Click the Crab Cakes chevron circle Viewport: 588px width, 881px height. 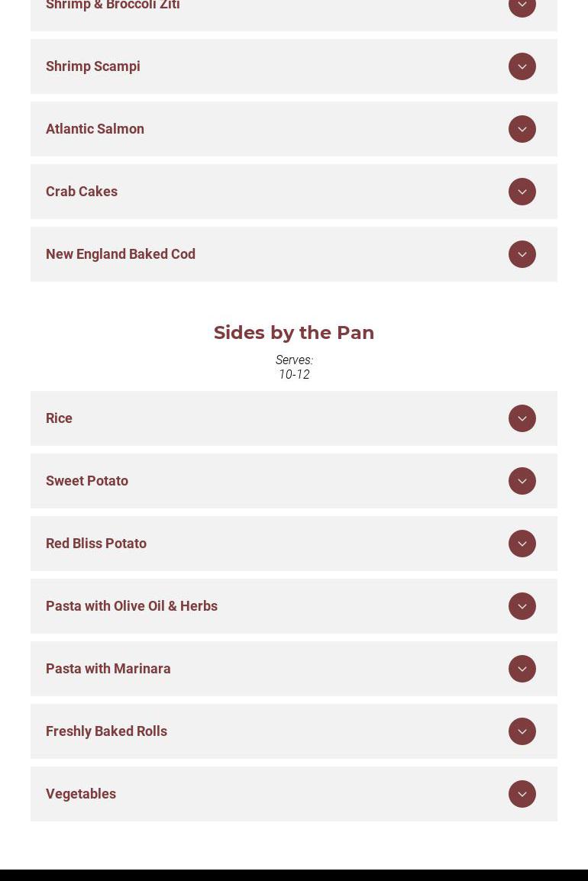pos(522,192)
